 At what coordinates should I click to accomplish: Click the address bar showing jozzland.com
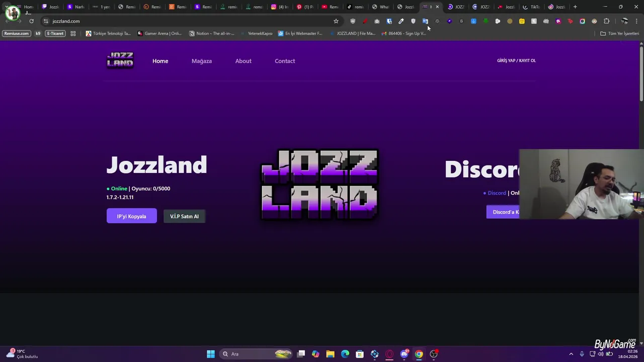point(191,21)
